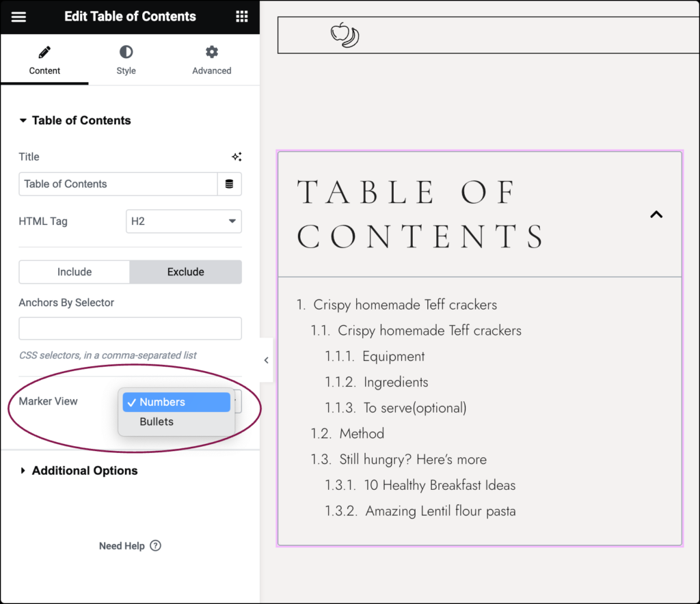Viewport: 700px width, 604px height.
Task: Generate a title with the AI sparkle icon
Action: click(237, 156)
